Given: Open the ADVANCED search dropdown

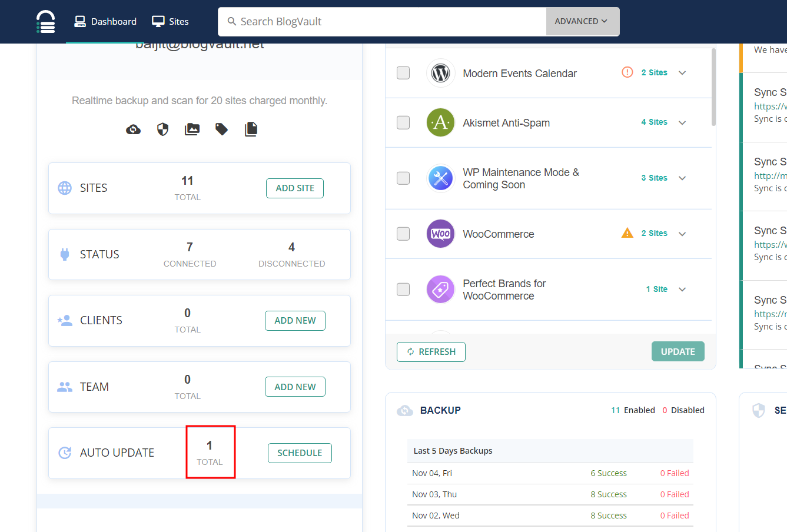Looking at the screenshot, I should [x=582, y=22].
